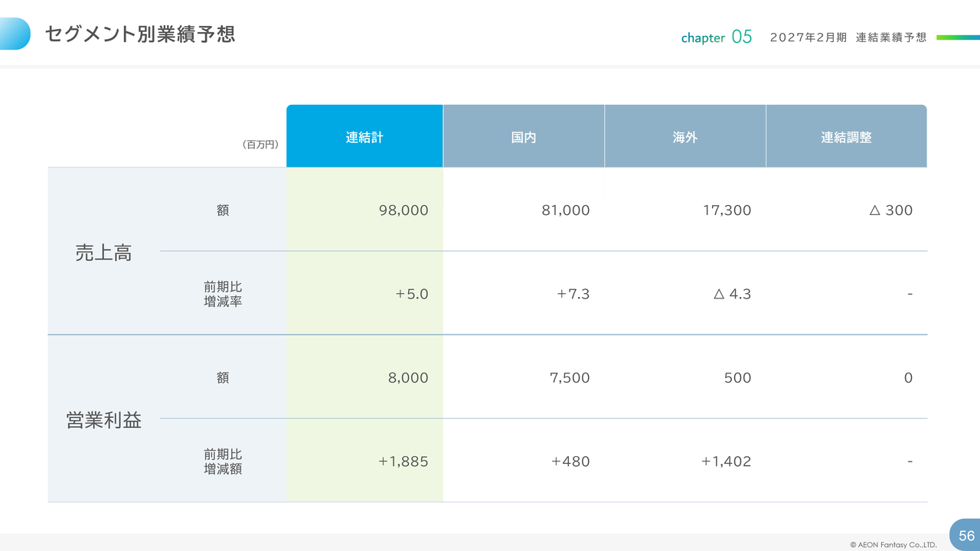Select the 連結調整 column header
This screenshot has height=551, width=980.
846,137
